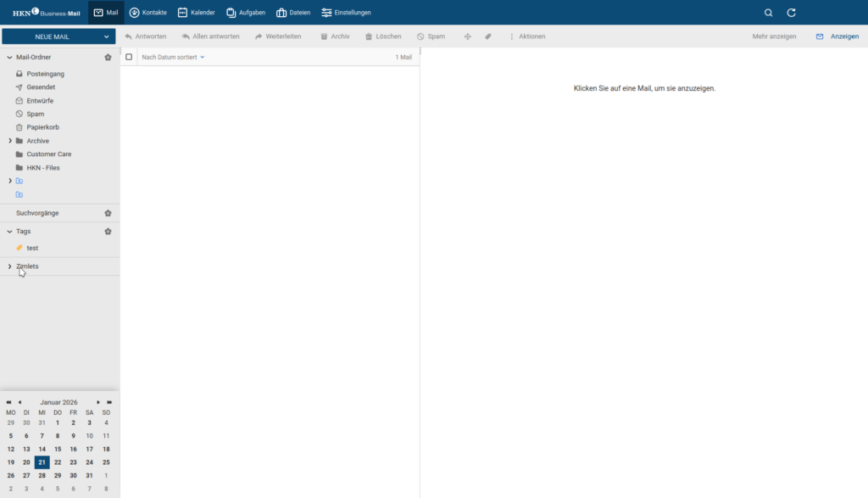This screenshot has width=868, height=498.
Task: Click the refresh icon in top bar
Action: pyautogui.click(x=791, y=13)
